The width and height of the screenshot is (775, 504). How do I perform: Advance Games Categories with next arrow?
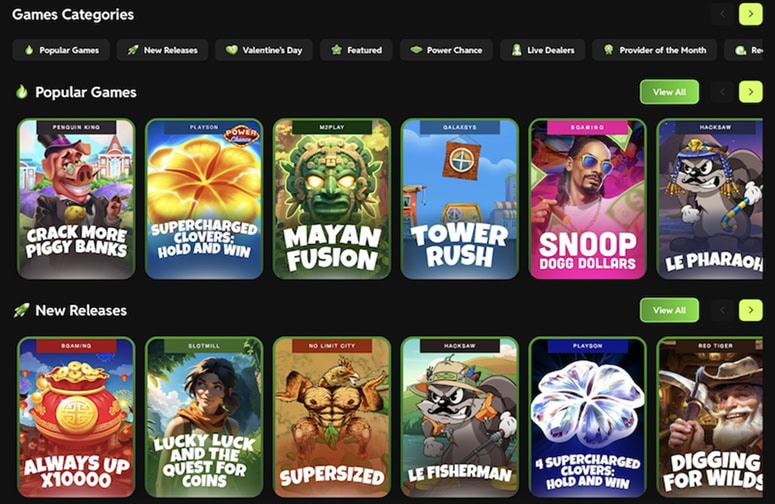pyautogui.click(x=750, y=14)
